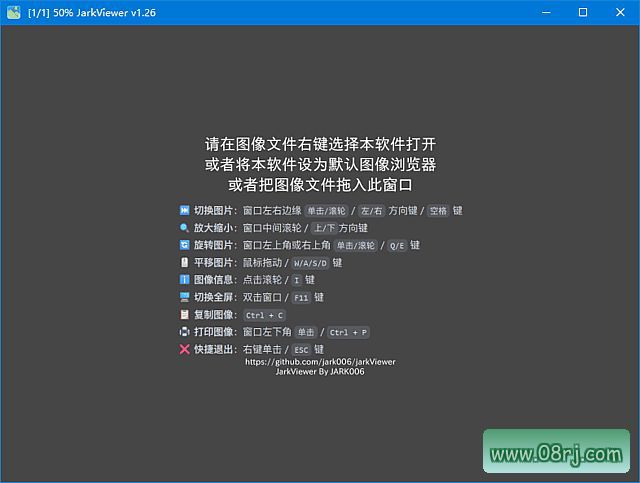Click the ESC key badge
640x483 pixels.
(x=302, y=350)
